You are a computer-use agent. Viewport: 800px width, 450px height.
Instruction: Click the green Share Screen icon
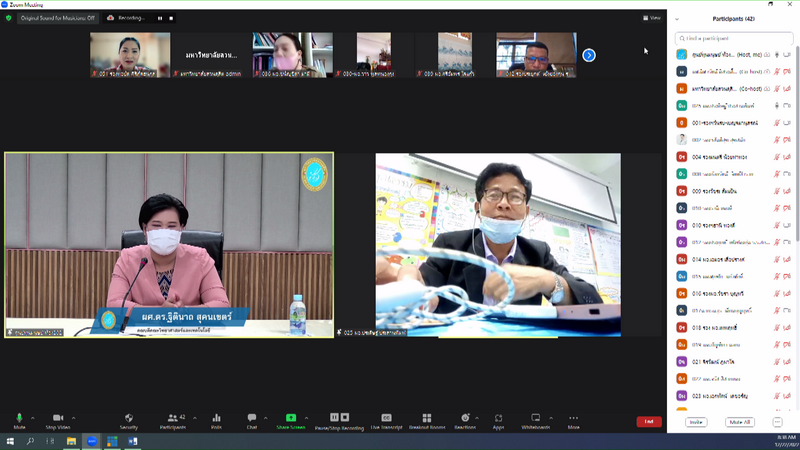(x=291, y=418)
